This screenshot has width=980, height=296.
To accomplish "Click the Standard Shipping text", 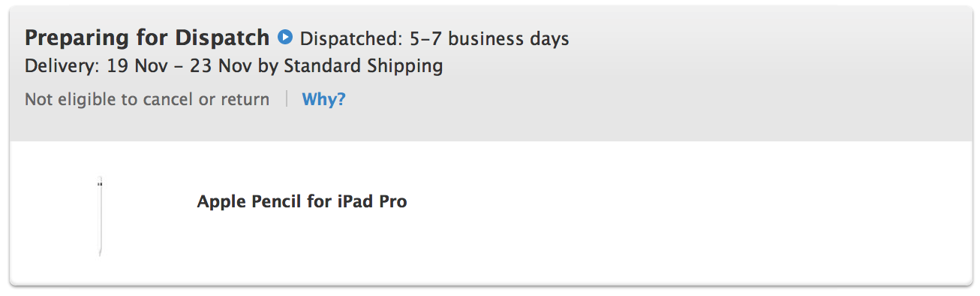I will 362,66.
